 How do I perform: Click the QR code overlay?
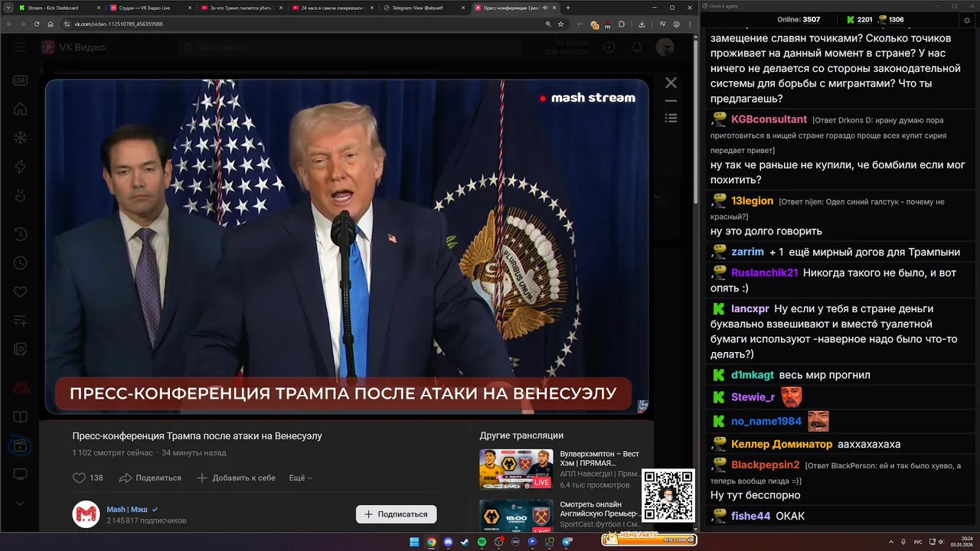668,496
